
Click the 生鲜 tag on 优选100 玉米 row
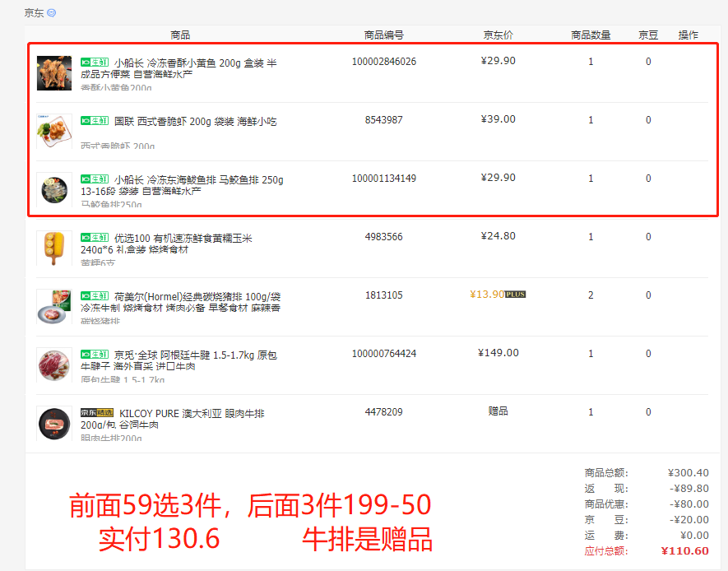95,238
